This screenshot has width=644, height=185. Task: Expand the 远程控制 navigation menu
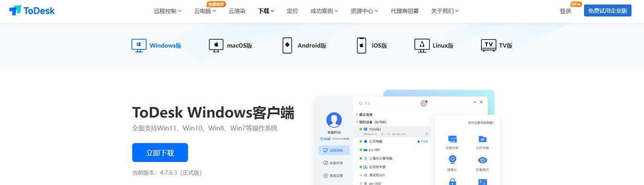coord(167,11)
